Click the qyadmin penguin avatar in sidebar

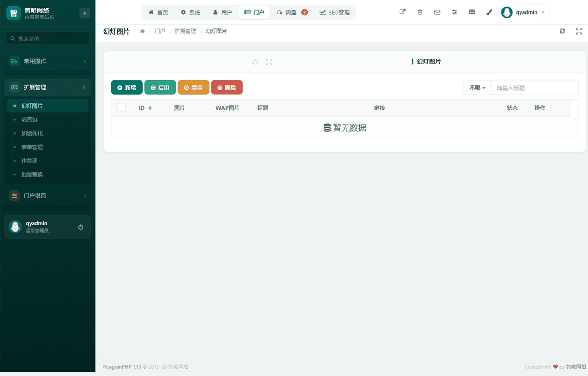(x=15, y=227)
